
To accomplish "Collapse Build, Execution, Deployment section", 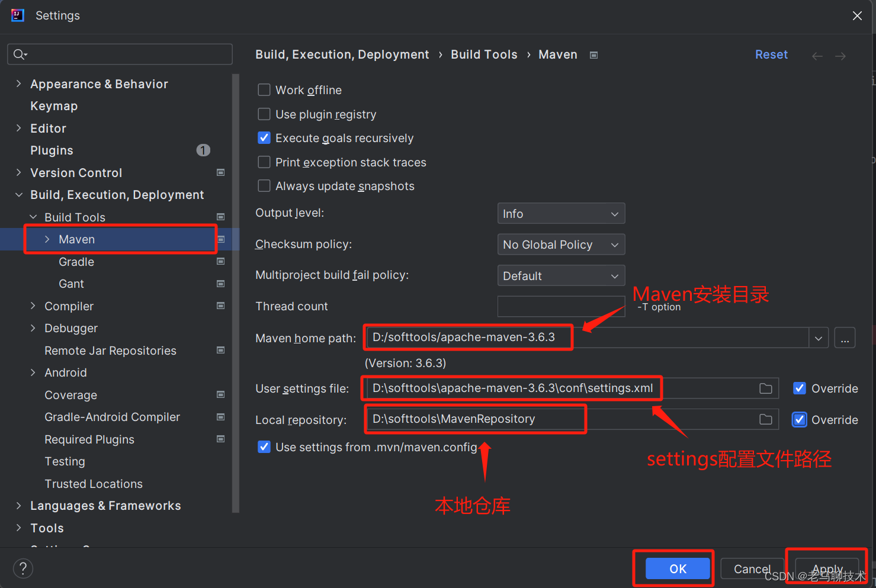I will point(18,195).
